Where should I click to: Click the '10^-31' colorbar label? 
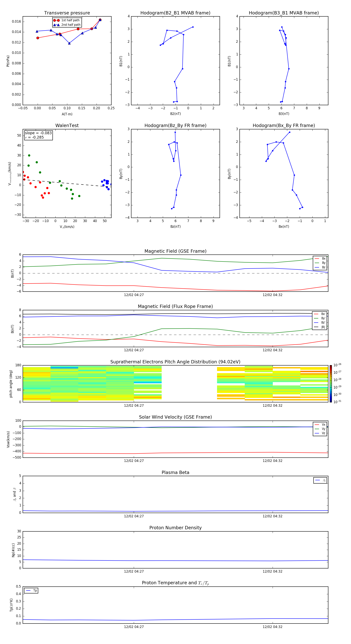[x=337, y=402]
